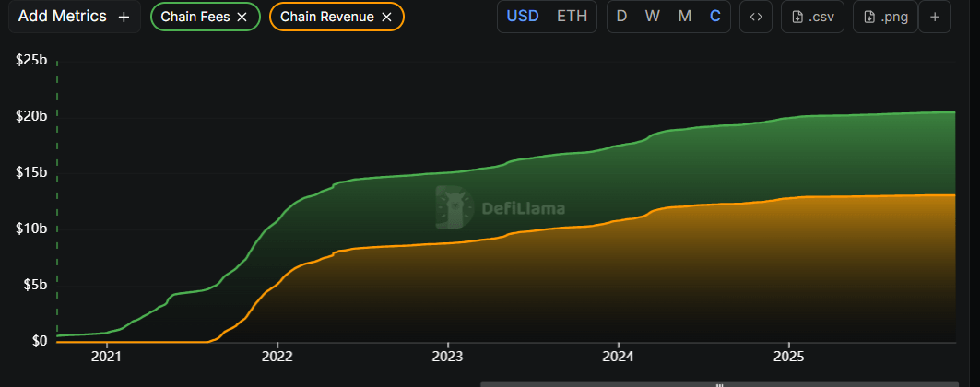
Task: Switch denomination to USD
Action: click(524, 17)
